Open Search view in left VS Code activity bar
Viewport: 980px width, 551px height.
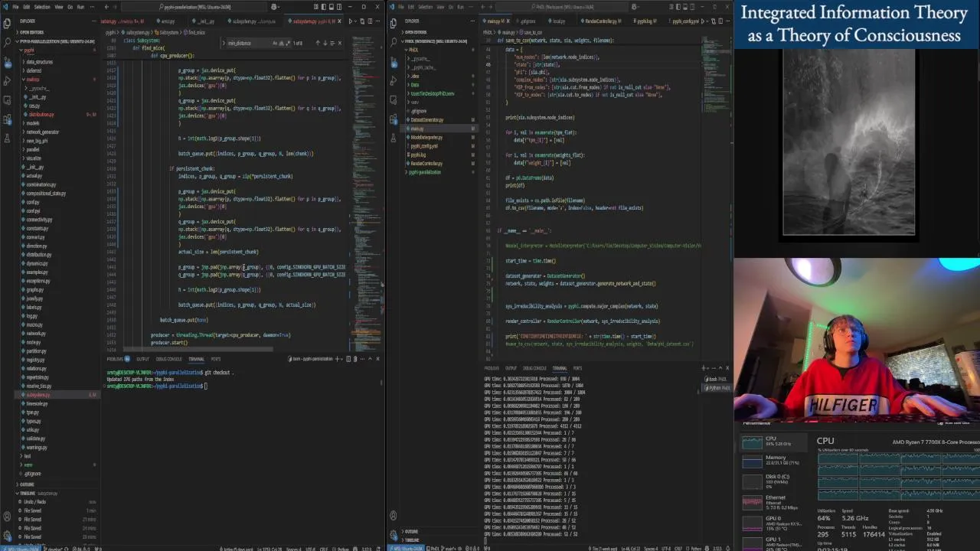pos(8,41)
